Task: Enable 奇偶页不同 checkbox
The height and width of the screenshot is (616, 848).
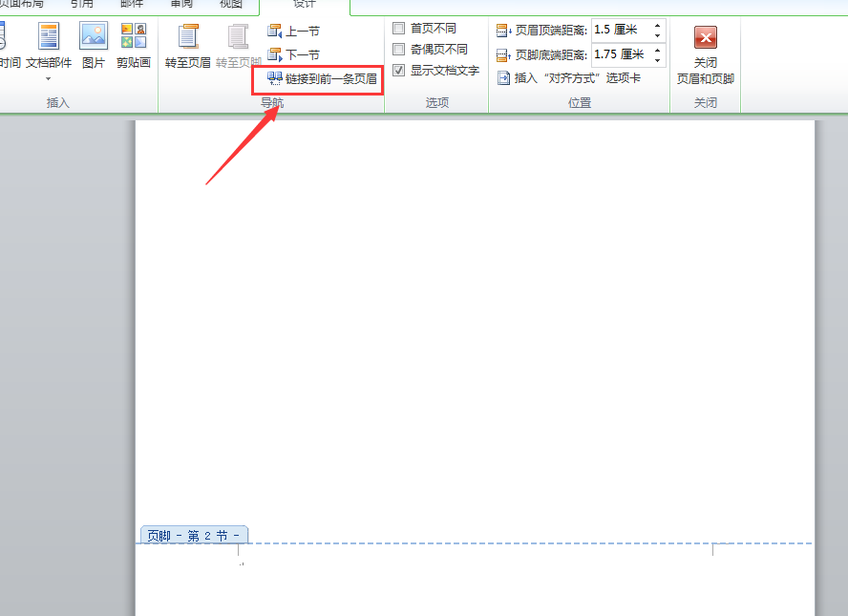Action: [398, 50]
